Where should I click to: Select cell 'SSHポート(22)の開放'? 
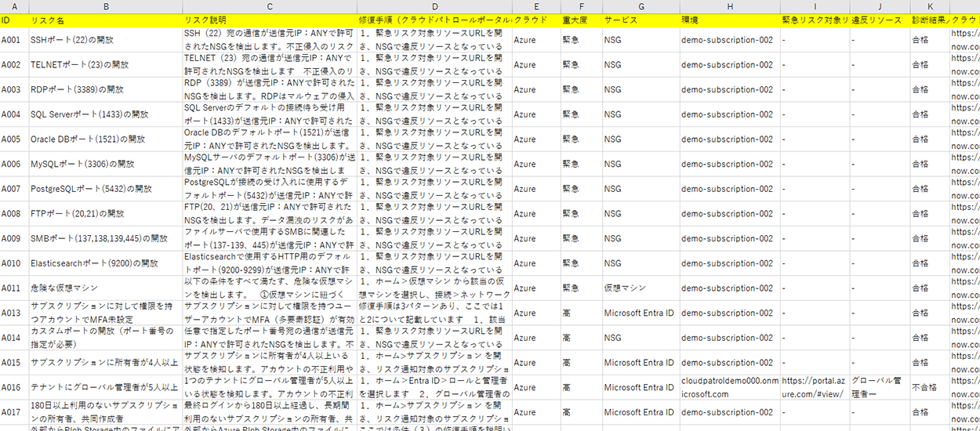[106, 40]
